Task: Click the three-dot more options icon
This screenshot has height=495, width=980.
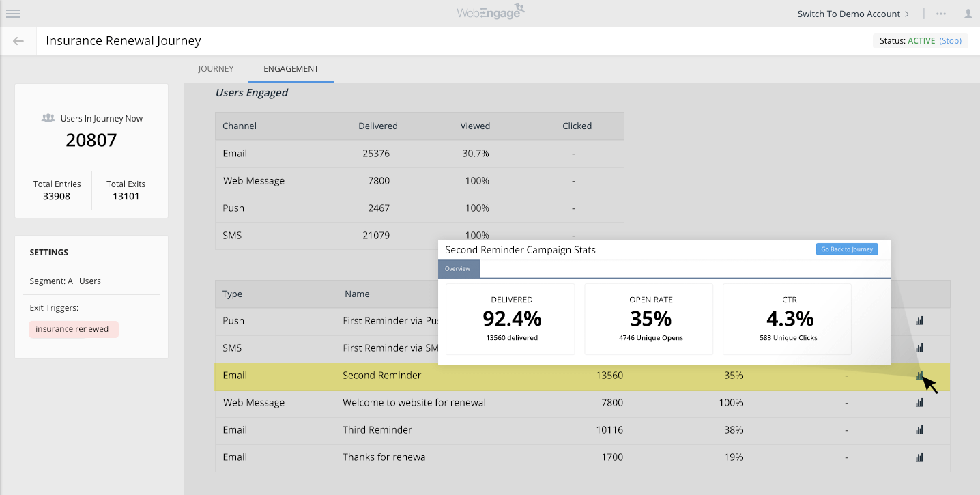Action: pyautogui.click(x=941, y=14)
